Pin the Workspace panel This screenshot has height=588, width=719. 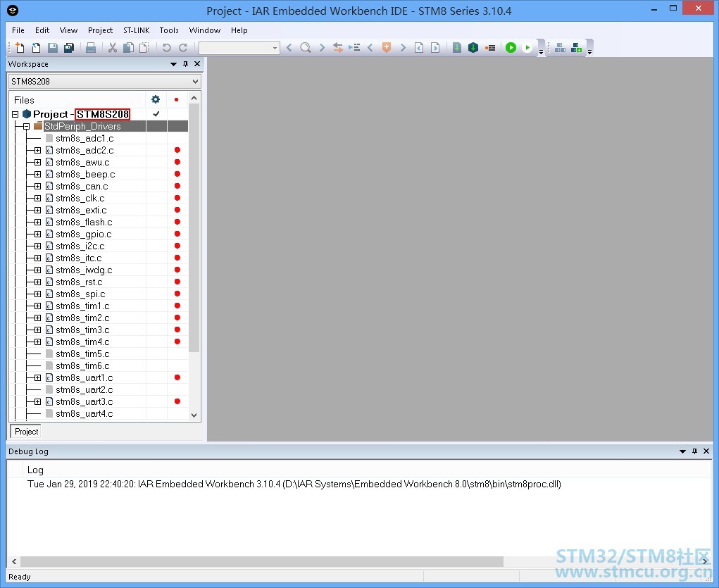pos(186,64)
